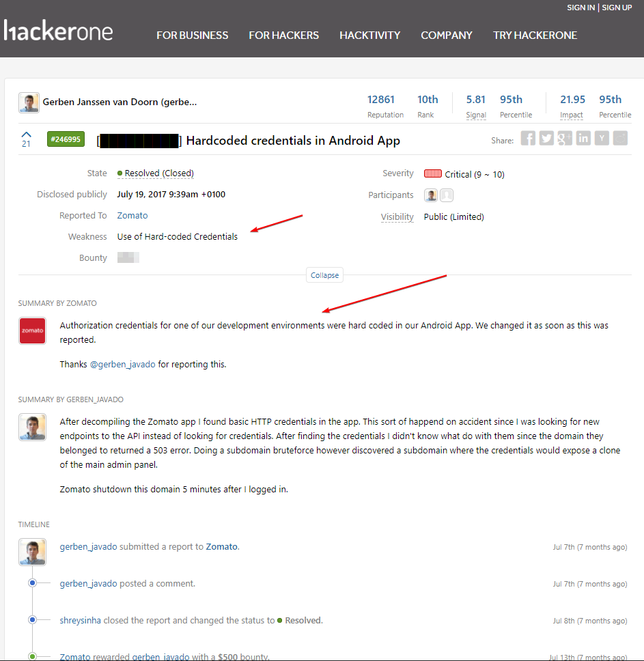
Task: Click impact value 21.95
Action: [x=572, y=100]
